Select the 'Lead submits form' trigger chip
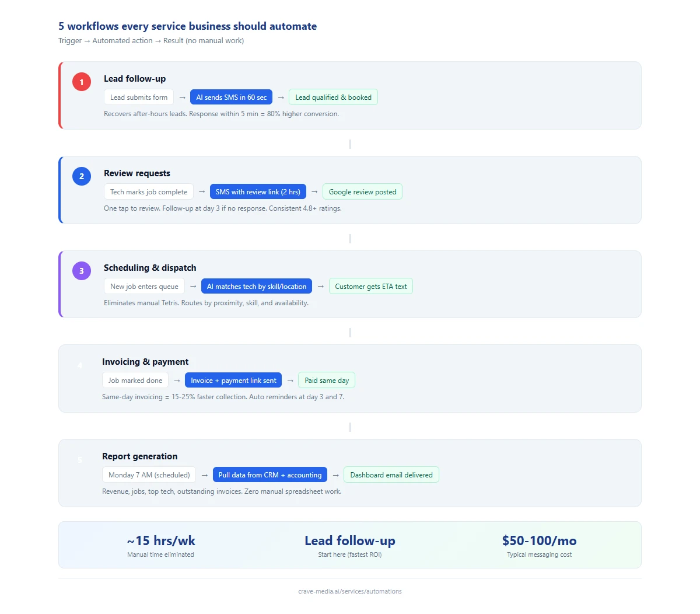The image size is (700, 614). pos(139,97)
